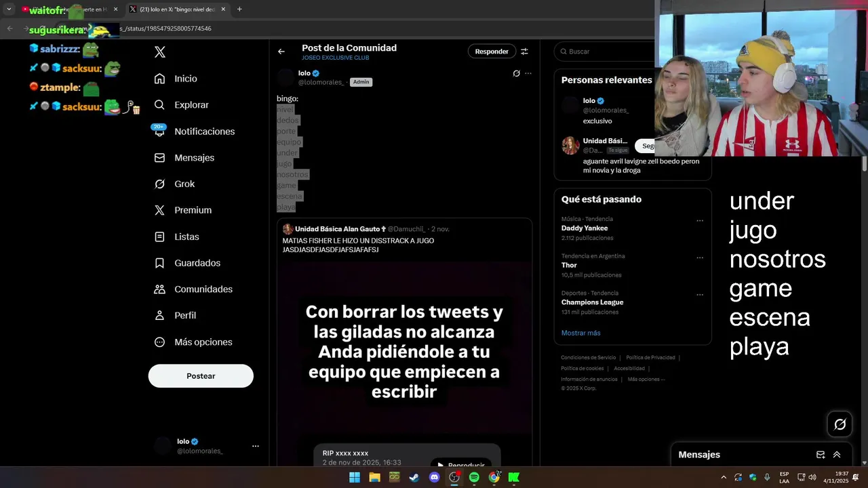
Task: Switch to the X lolo browser tab
Action: point(179,9)
